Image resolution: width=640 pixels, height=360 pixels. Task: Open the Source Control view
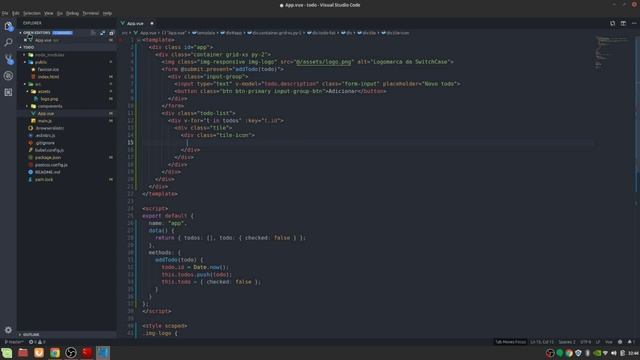8,60
